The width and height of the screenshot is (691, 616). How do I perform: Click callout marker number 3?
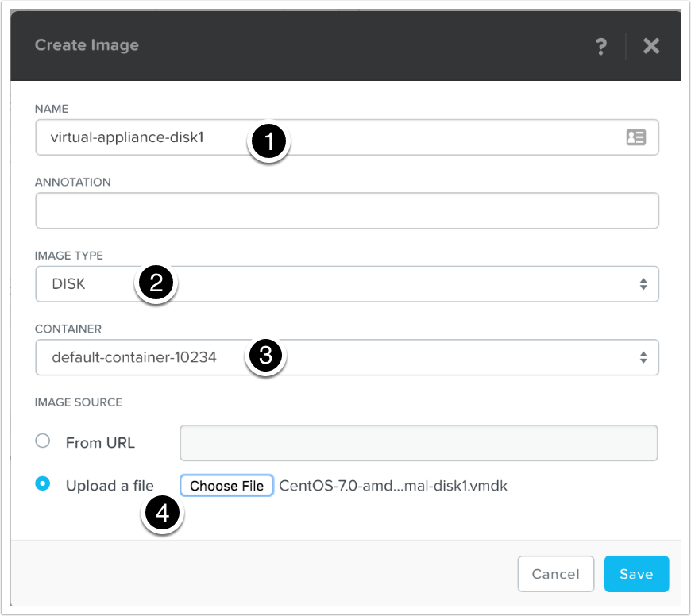coord(264,356)
